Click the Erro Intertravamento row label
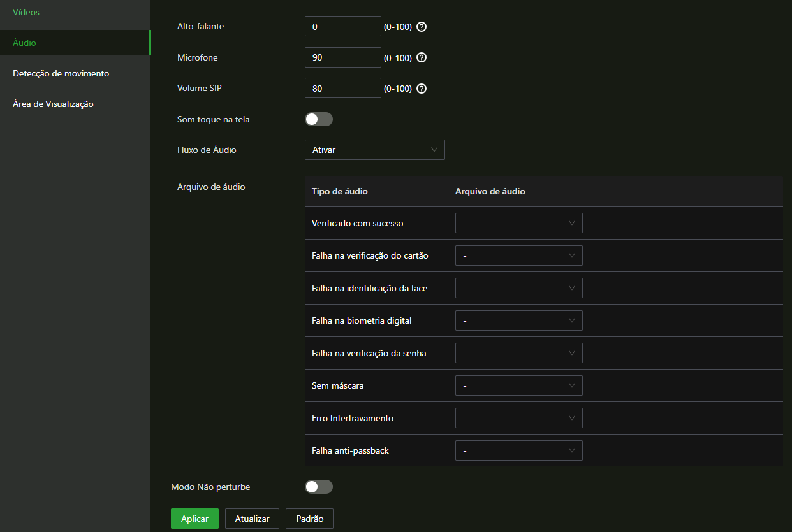Viewport: 792px width, 532px height. [x=353, y=418]
